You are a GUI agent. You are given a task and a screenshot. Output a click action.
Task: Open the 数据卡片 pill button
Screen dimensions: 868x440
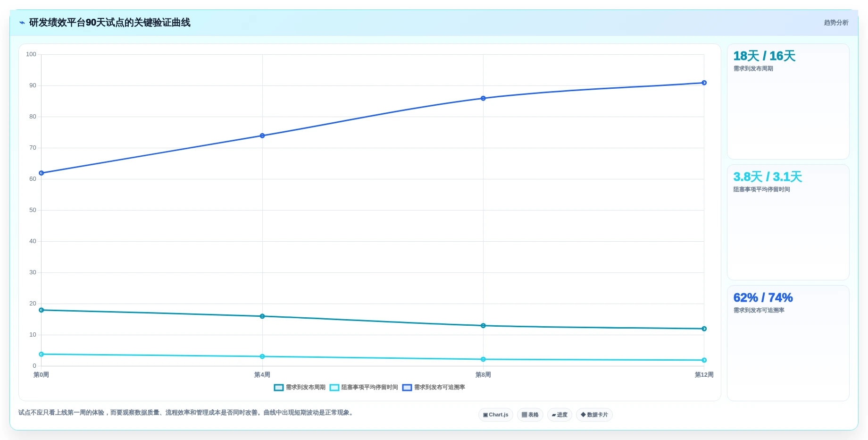(x=594, y=415)
